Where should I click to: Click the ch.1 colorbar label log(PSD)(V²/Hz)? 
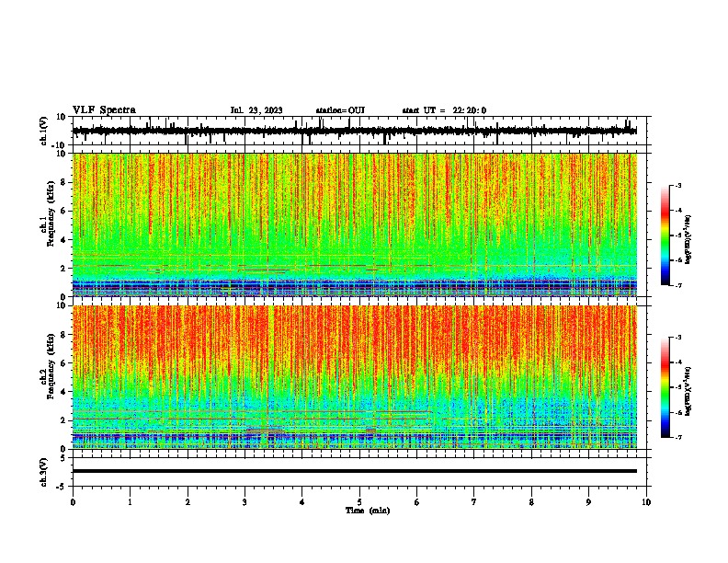tap(688, 239)
